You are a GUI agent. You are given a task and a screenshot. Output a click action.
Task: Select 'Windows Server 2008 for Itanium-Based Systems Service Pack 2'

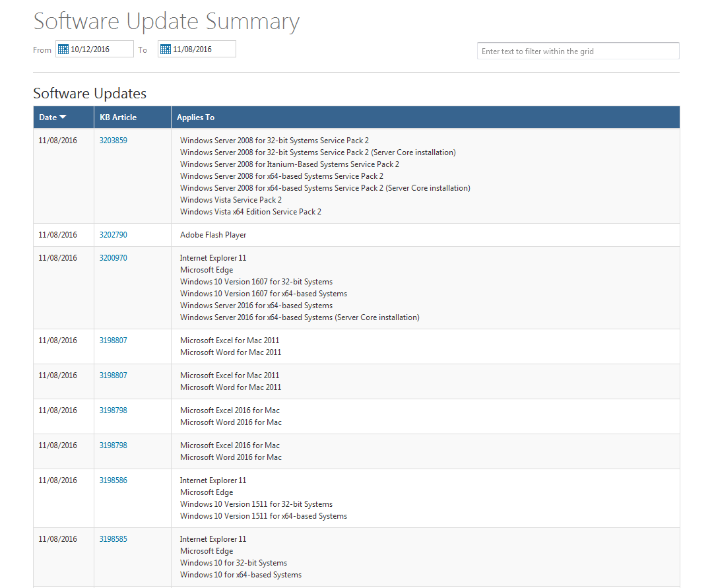(290, 164)
